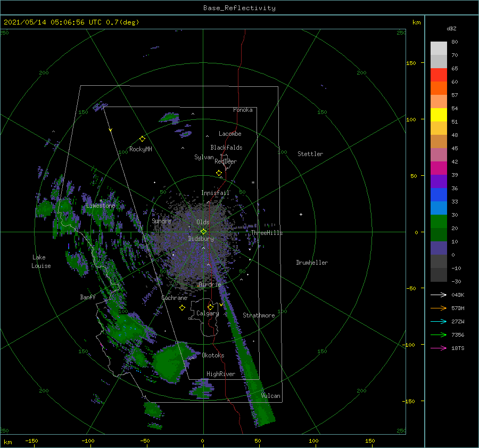This screenshot has height=448, width=479.
Task: Click the cyan 27ZW arrow icon
Action: click(x=439, y=321)
